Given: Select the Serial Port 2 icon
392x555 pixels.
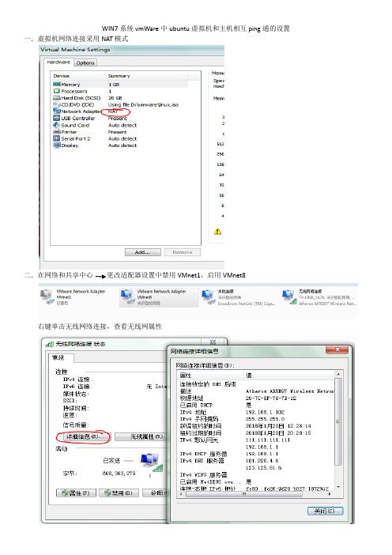Looking at the screenshot, I should click(57, 138).
